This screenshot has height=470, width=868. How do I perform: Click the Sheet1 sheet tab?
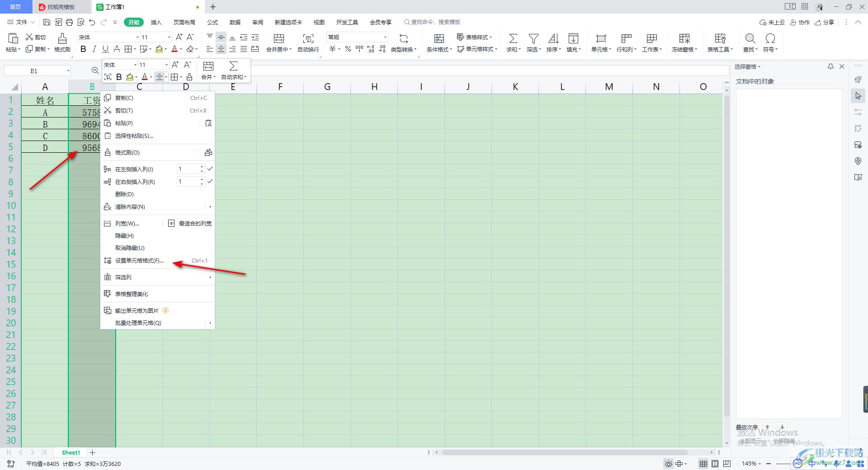[71, 452]
